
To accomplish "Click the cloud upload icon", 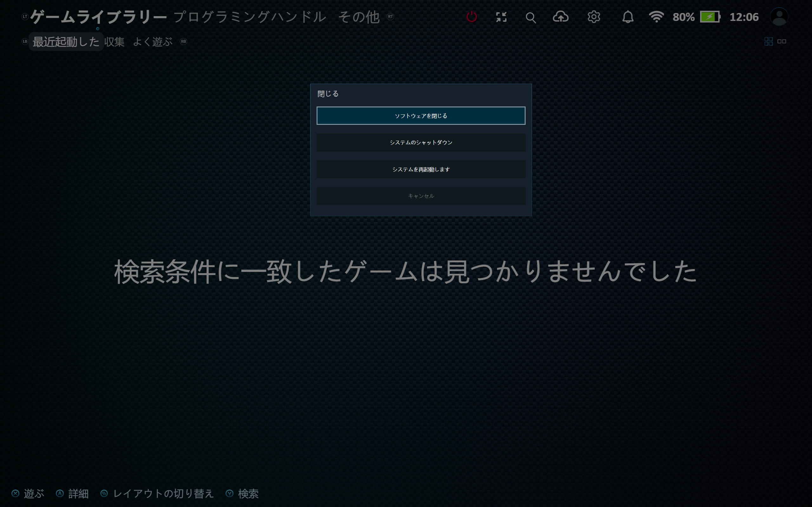I will (x=560, y=17).
